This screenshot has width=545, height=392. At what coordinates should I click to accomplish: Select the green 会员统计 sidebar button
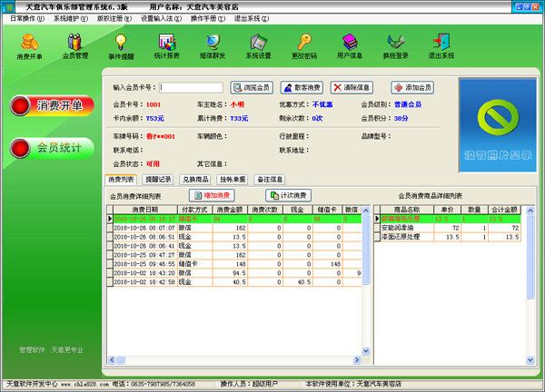pos(51,148)
